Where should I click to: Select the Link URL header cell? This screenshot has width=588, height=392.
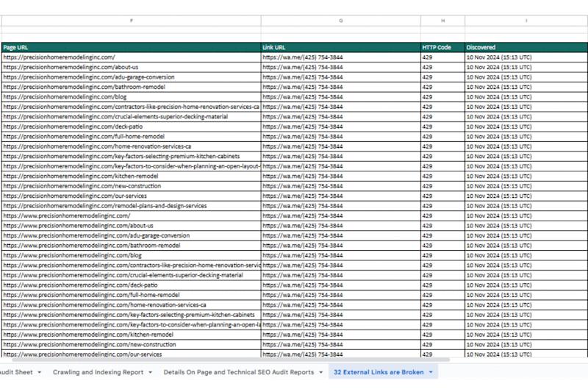pyautogui.click(x=341, y=47)
